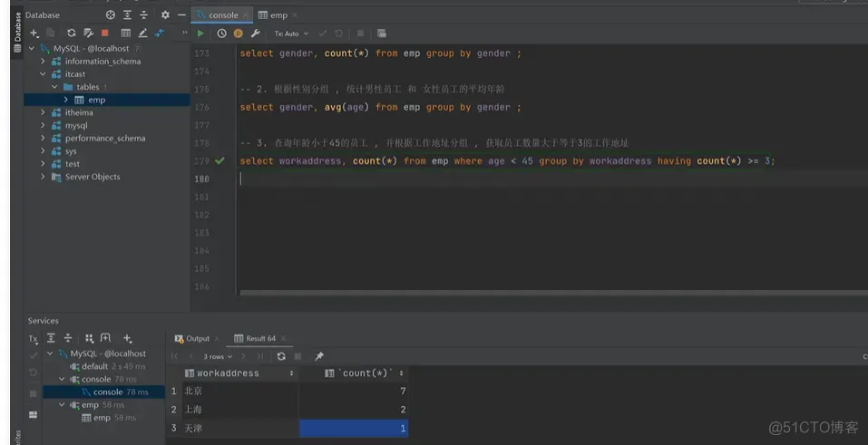Click the select statement on line 179

pyautogui.click(x=508, y=161)
